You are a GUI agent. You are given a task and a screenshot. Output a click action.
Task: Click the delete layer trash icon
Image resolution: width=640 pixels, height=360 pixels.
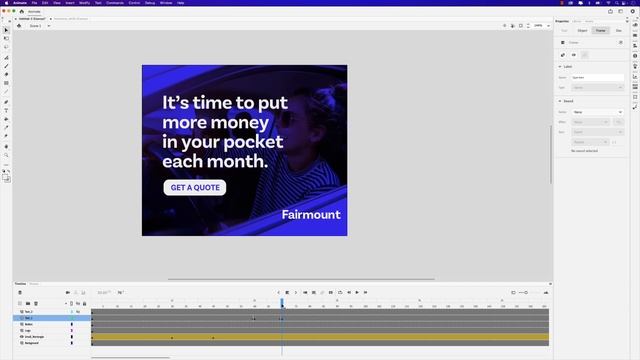[36, 304]
